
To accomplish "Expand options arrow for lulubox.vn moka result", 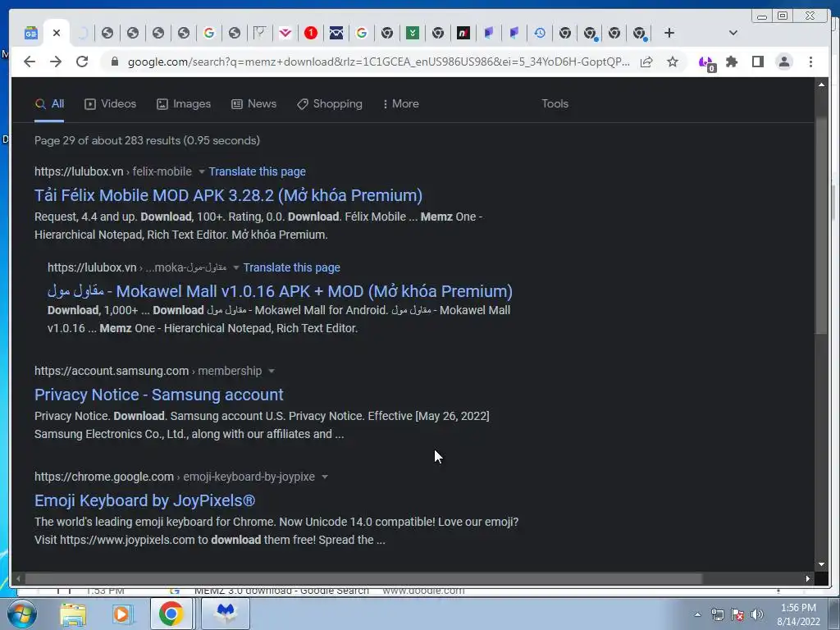I will coord(235,268).
